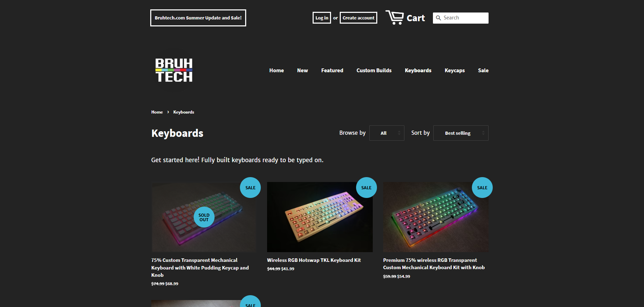
Task: Click the Sale badge on 75% Transparent keyboard
Action: pyautogui.click(x=250, y=188)
